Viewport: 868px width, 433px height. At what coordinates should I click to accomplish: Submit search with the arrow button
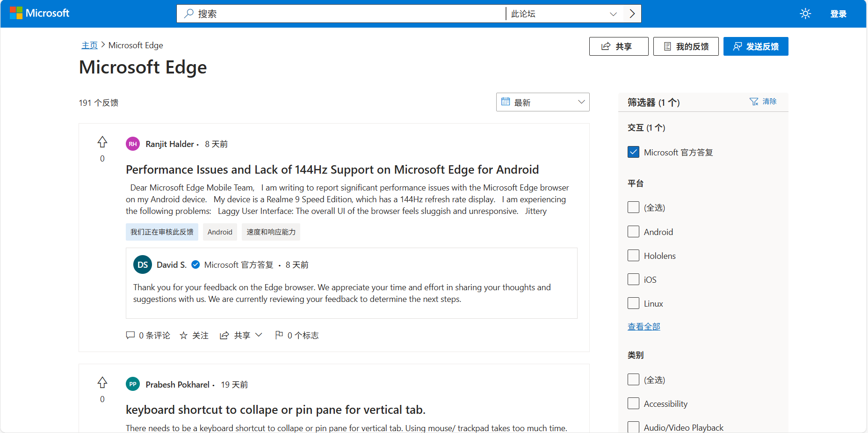pyautogui.click(x=632, y=14)
